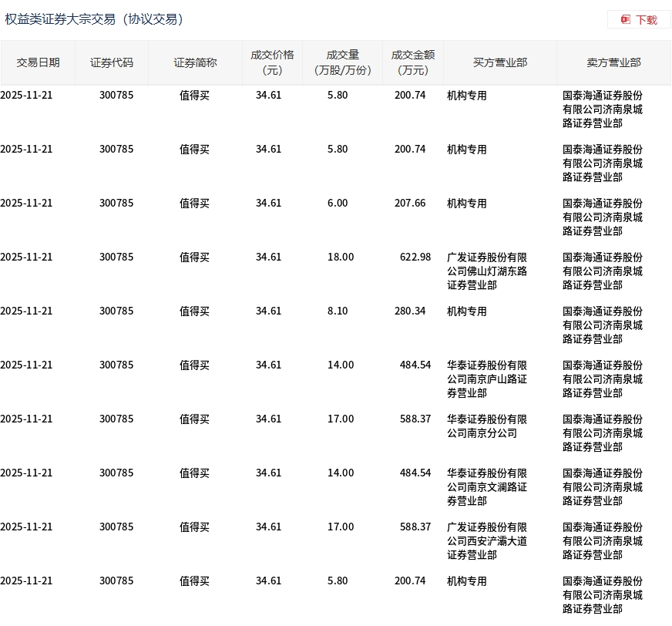
Task: Select buyer 华泰证券 南京分公司 cell
Action: [x=487, y=426]
